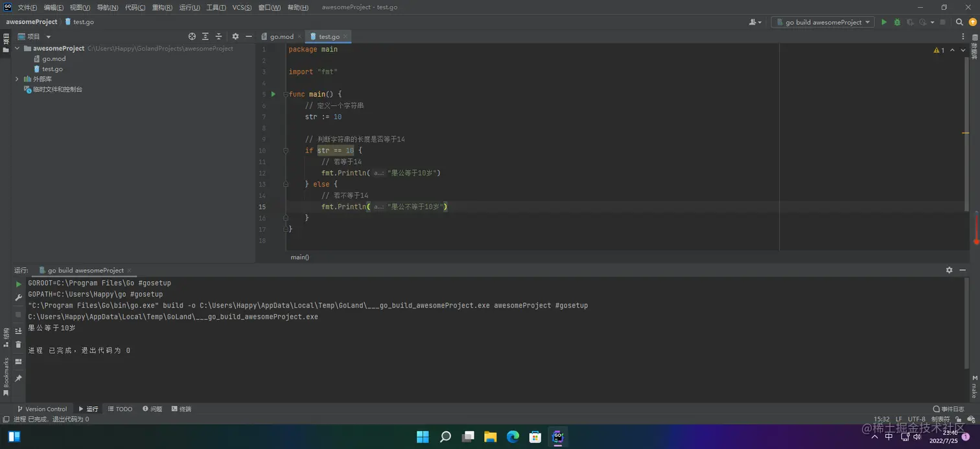Open Search Everywhere magnifier in toolbar

960,22
